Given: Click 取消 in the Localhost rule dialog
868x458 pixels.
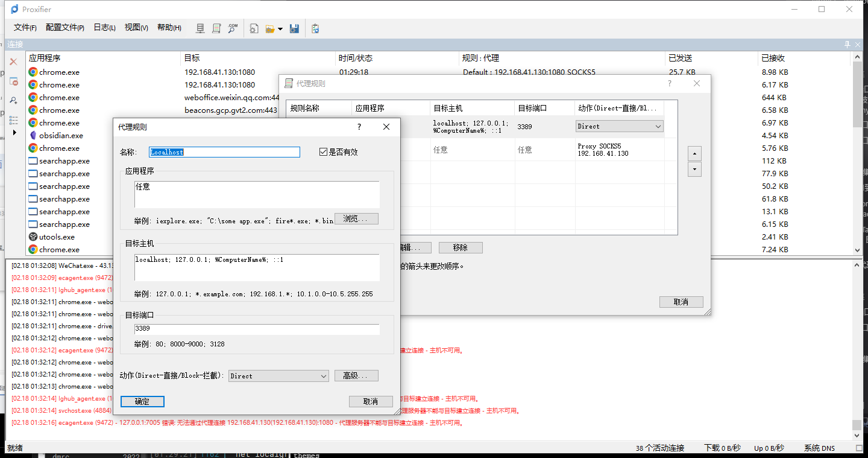Looking at the screenshot, I should [371, 401].
